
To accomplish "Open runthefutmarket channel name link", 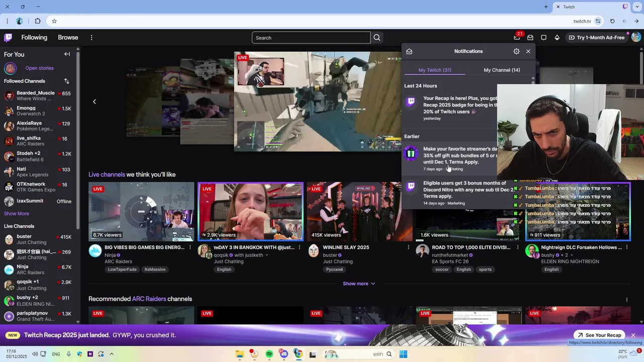I will point(449,255).
